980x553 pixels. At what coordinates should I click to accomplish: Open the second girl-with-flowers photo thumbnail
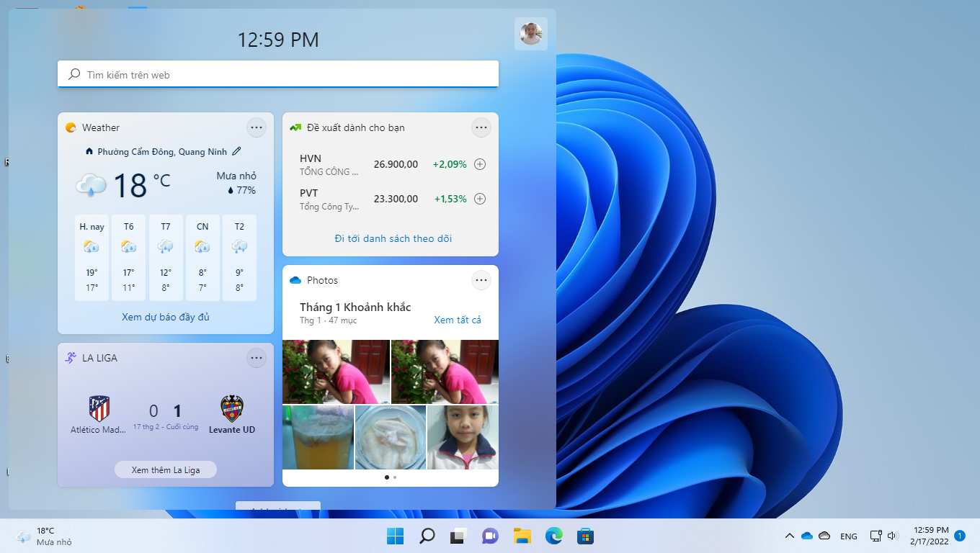(445, 372)
